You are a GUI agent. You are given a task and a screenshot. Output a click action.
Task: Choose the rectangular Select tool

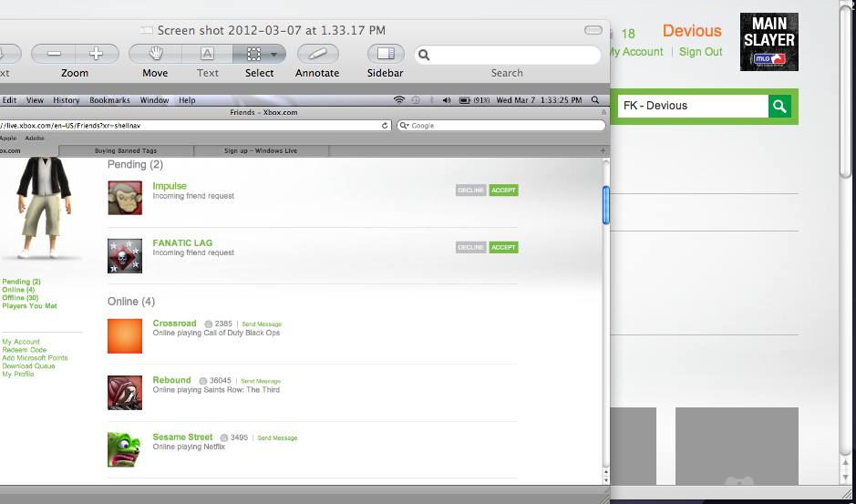pos(253,54)
